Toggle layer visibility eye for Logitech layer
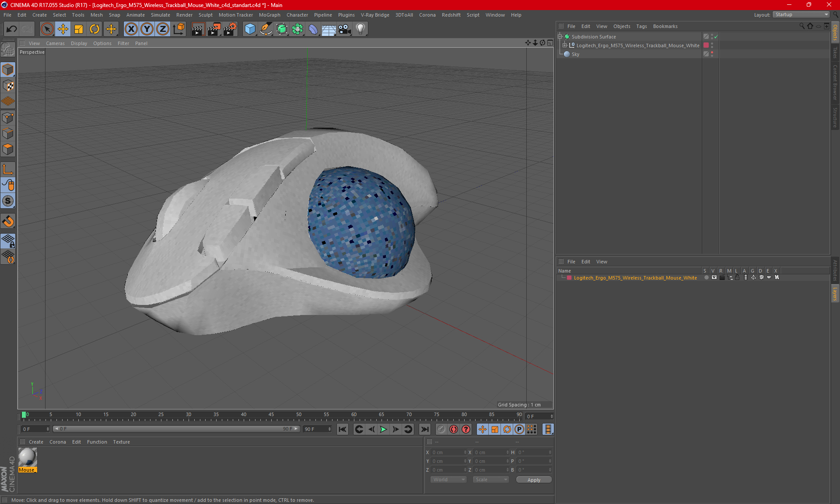This screenshot has width=840, height=504. tap(714, 277)
